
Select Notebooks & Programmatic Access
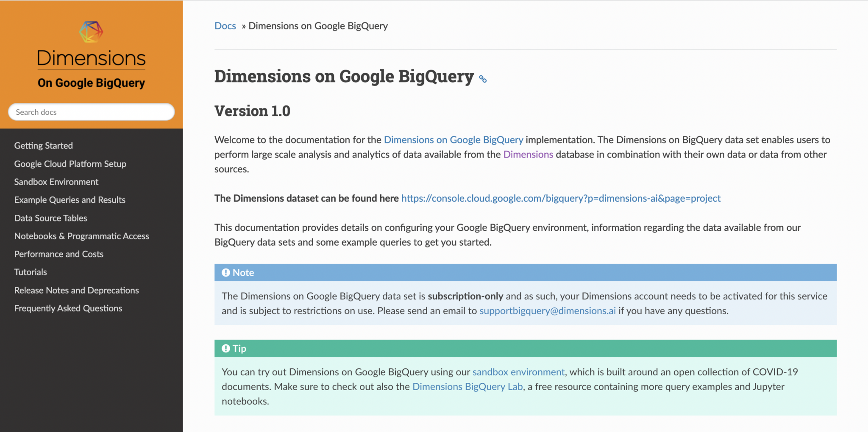point(81,236)
